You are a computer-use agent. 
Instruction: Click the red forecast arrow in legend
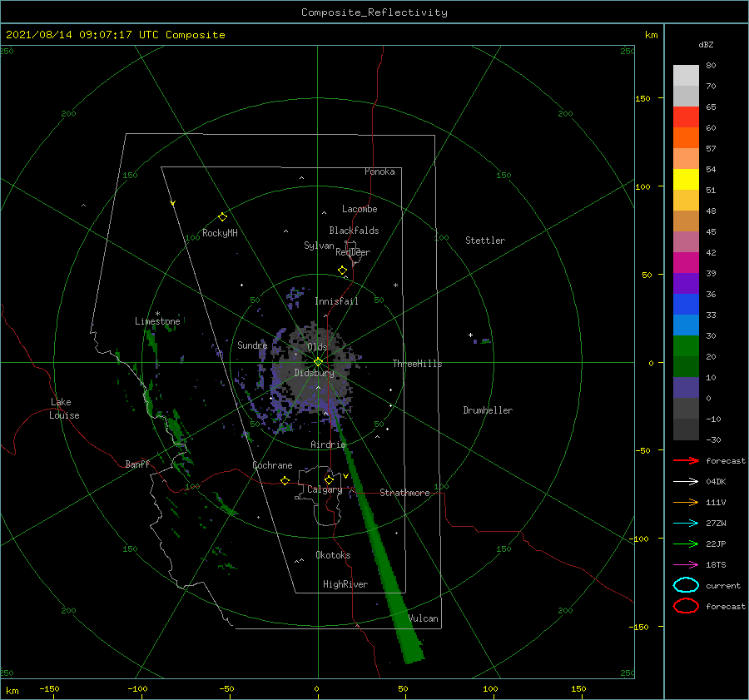pyautogui.click(x=686, y=460)
